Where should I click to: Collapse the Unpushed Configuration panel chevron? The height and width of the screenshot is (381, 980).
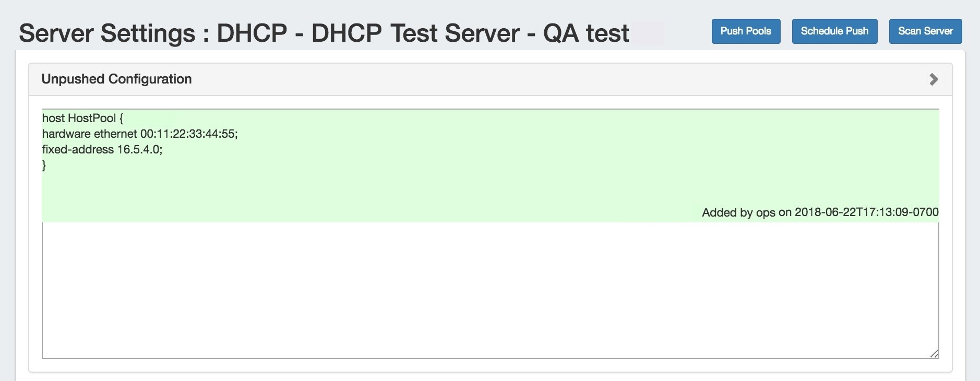tap(934, 79)
